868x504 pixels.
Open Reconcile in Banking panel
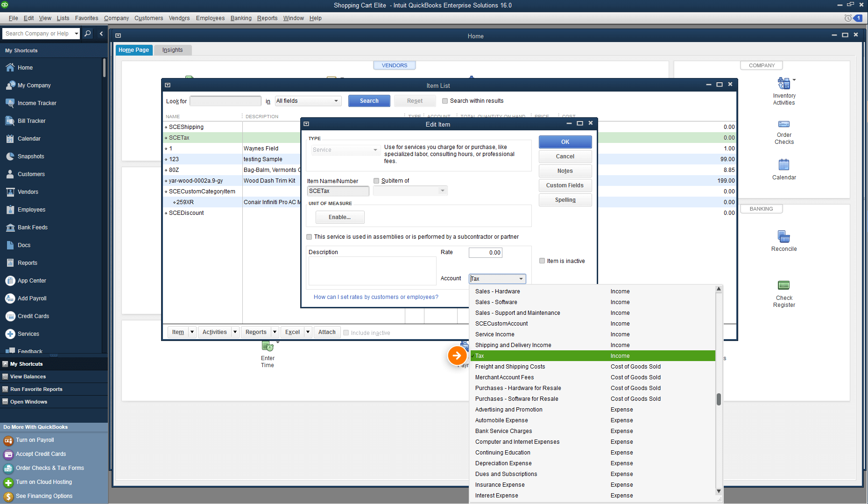click(x=784, y=241)
